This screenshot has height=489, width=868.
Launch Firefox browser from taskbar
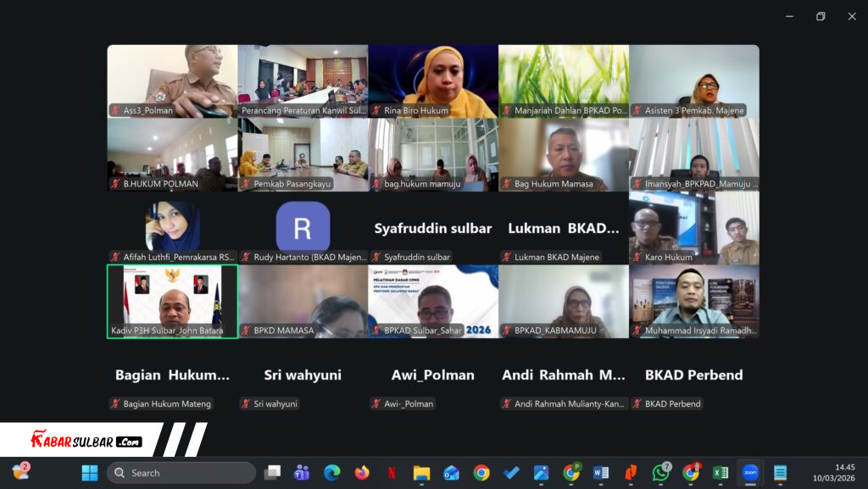pyautogui.click(x=362, y=473)
